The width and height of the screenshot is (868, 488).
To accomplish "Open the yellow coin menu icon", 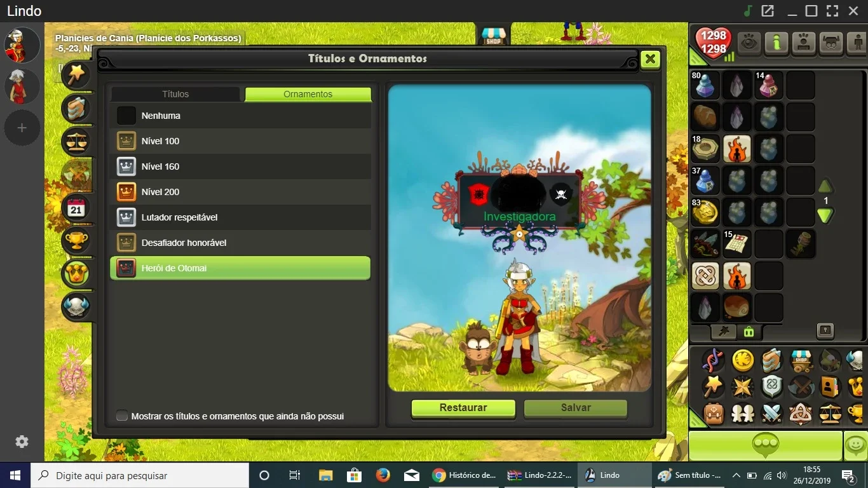I will 742,361.
